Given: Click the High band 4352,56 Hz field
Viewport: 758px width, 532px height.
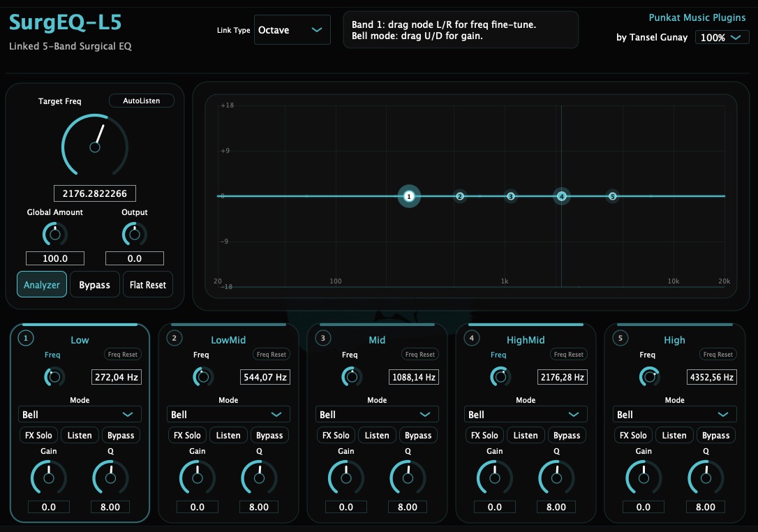Looking at the screenshot, I should (712, 377).
